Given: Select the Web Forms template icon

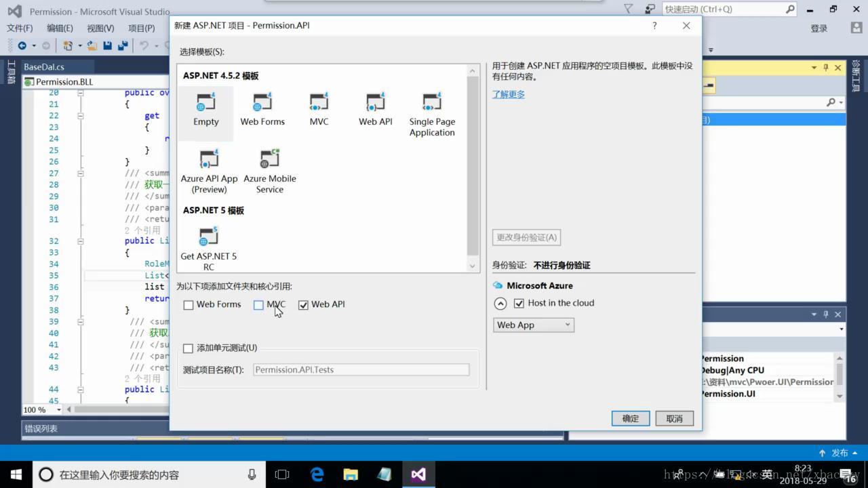Looking at the screenshot, I should click(262, 110).
